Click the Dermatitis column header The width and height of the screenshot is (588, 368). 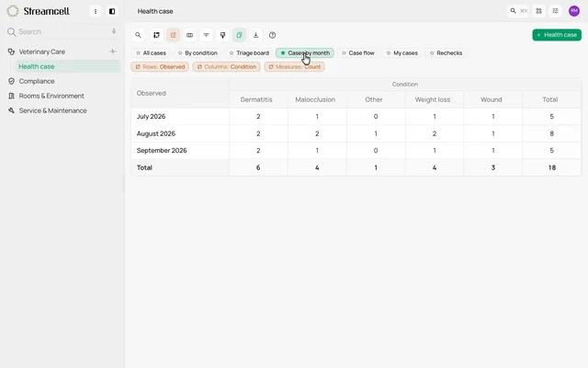[256, 99]
